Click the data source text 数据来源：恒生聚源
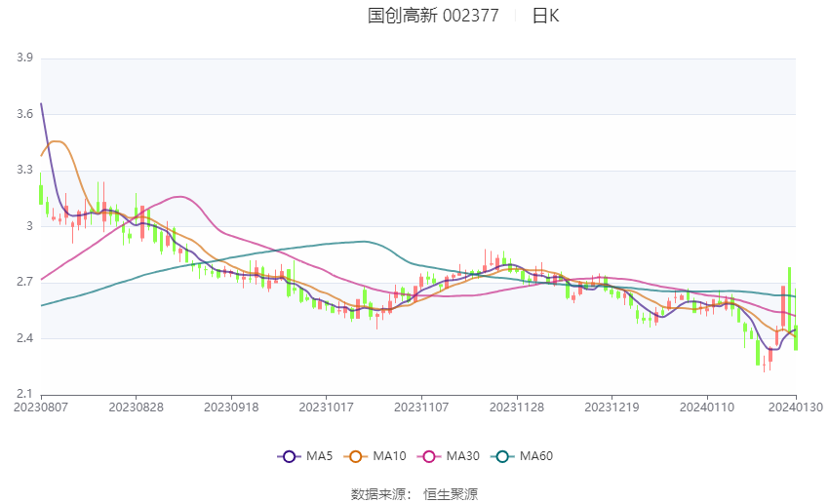Screen dimensions: 829x504 click(x=414, y=494)
